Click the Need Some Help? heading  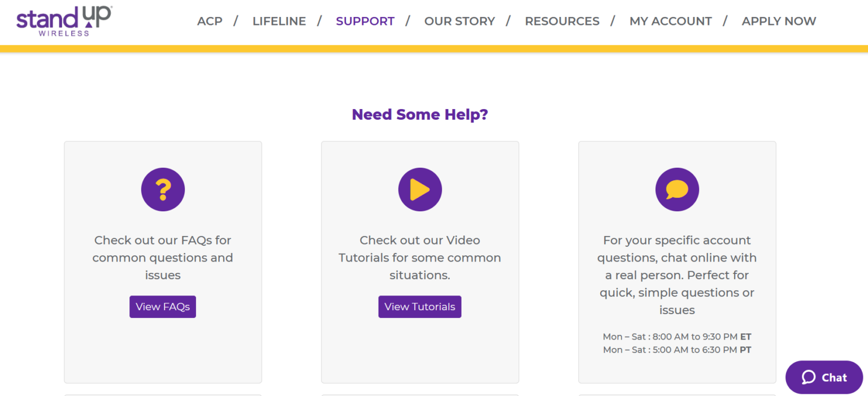[420, 115]
